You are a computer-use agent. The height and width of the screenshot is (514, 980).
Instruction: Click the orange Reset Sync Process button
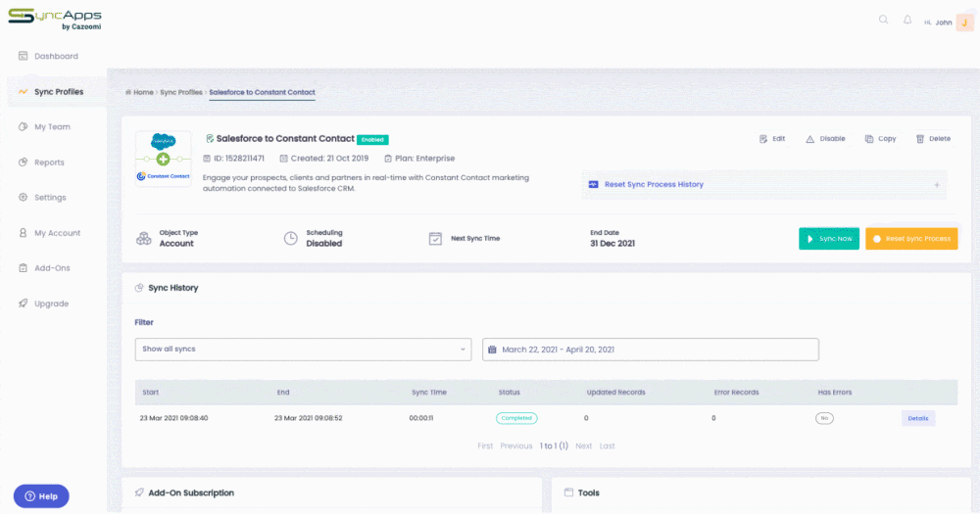coord(911,239)
